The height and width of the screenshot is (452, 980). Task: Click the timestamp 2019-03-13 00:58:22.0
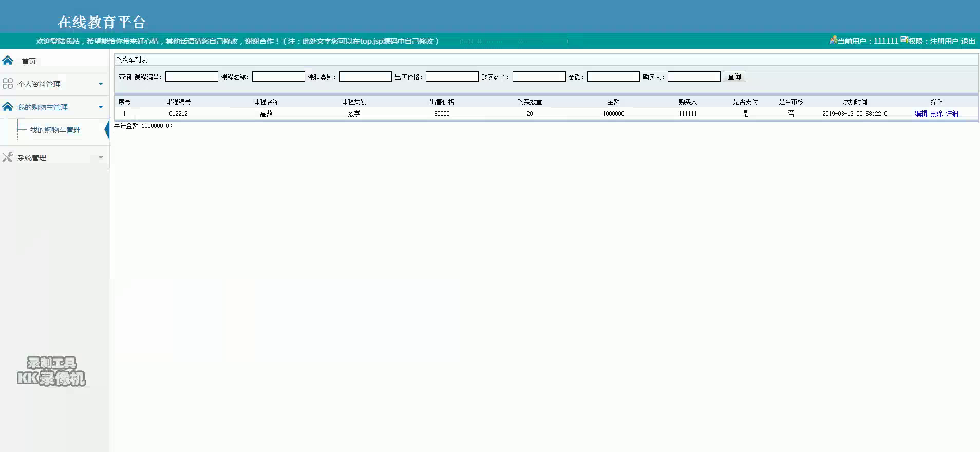point(855,114)
